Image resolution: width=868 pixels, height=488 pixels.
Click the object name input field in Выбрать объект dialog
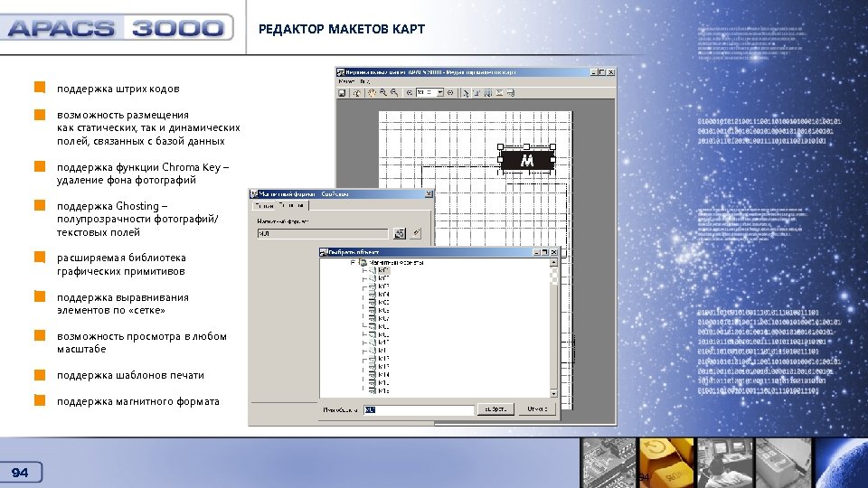coord(419,410)
